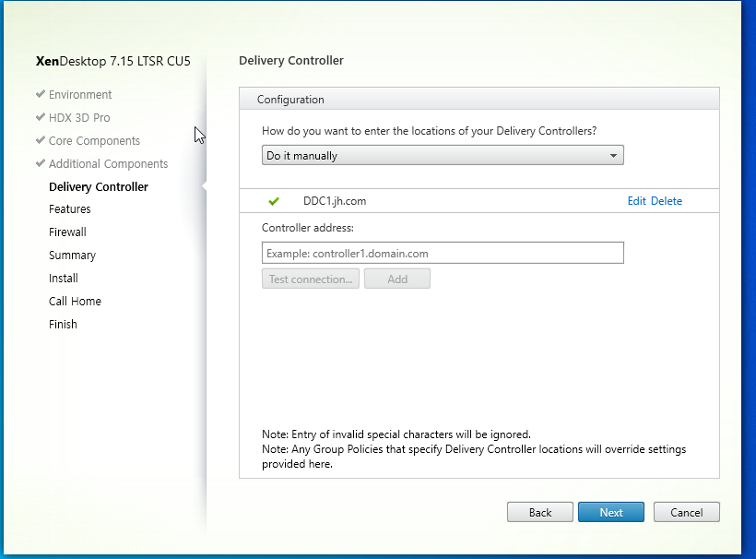Select the Delivery Controller step
The height and width of the screenshot is (559, 756).
(99, 186)
